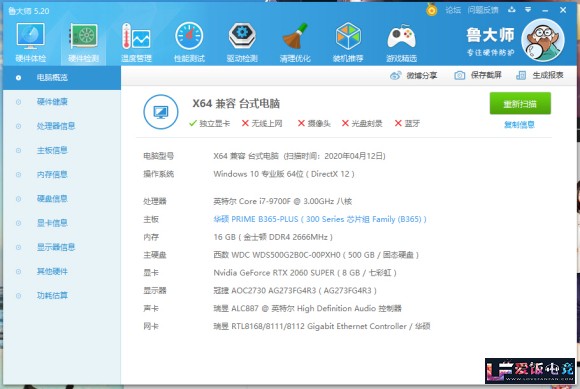Image resolution: width=580 pixels, height=389 pixels.
Task: Open the 温度管理 temperature management icon
Action: pos(136,42)
